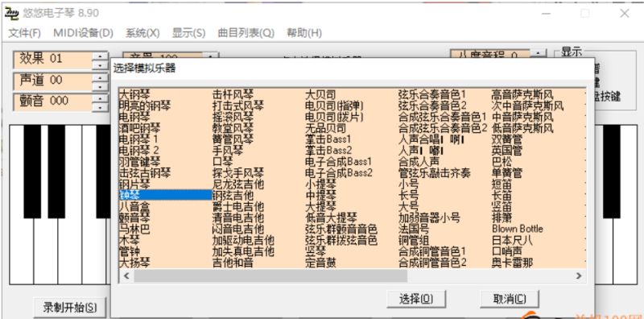Click the application icon in title bar
The image size is (644, 319).
(x=11, y=13)
